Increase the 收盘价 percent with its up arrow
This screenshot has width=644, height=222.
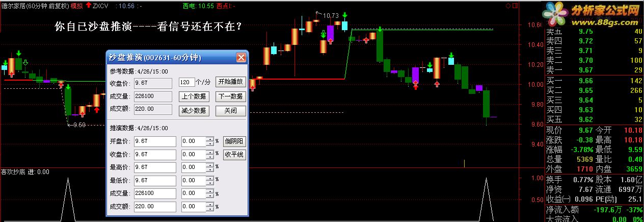pos(209,152)
